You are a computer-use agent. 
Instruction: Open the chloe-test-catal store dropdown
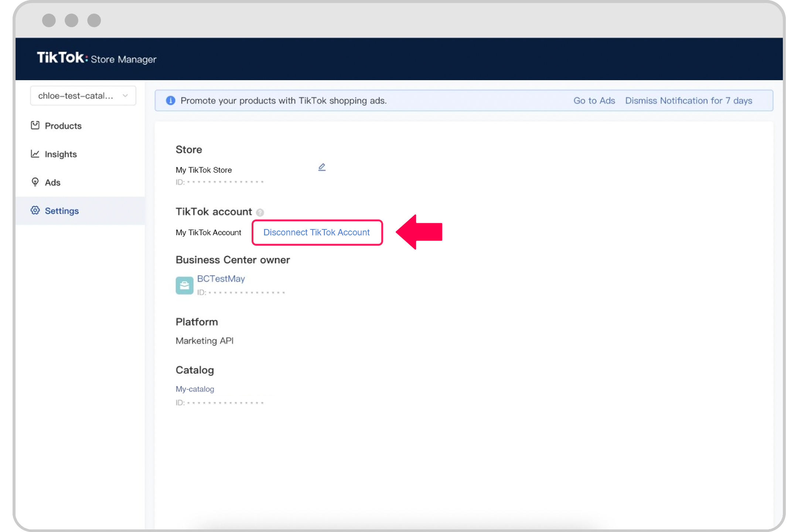click(76, 96)
